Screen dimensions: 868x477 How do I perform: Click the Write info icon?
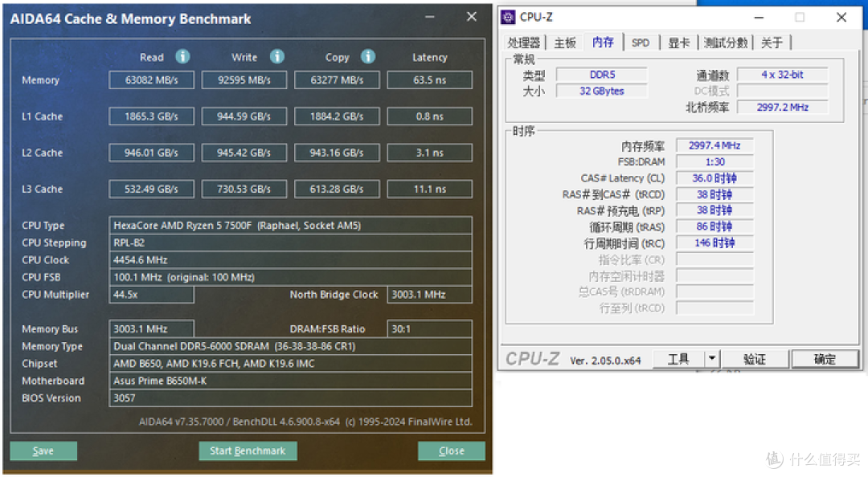(277, 56)
